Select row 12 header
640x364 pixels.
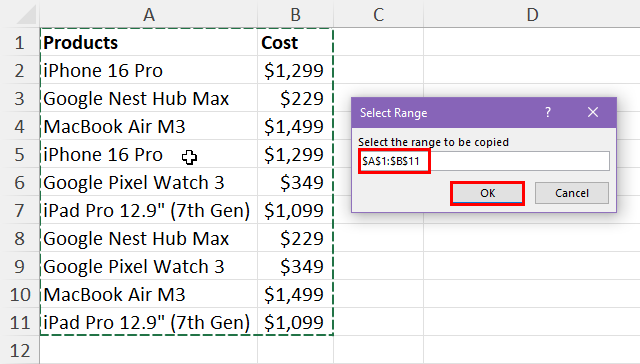[20, 350]
